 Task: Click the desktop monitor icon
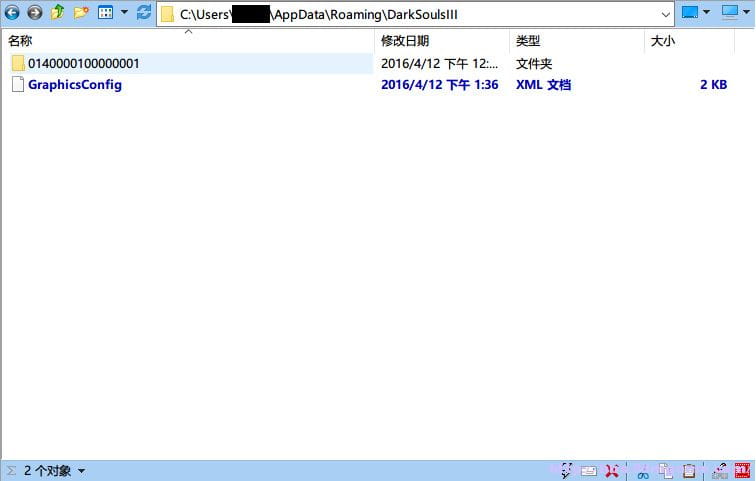pyautogui.click(x=729, y=12)
